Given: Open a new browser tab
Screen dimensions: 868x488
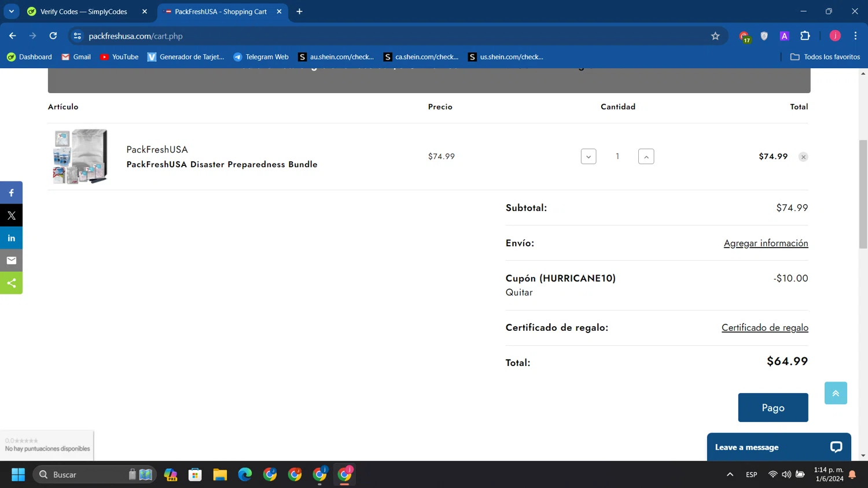Looking at the screenshot, I should pos(299,12).
